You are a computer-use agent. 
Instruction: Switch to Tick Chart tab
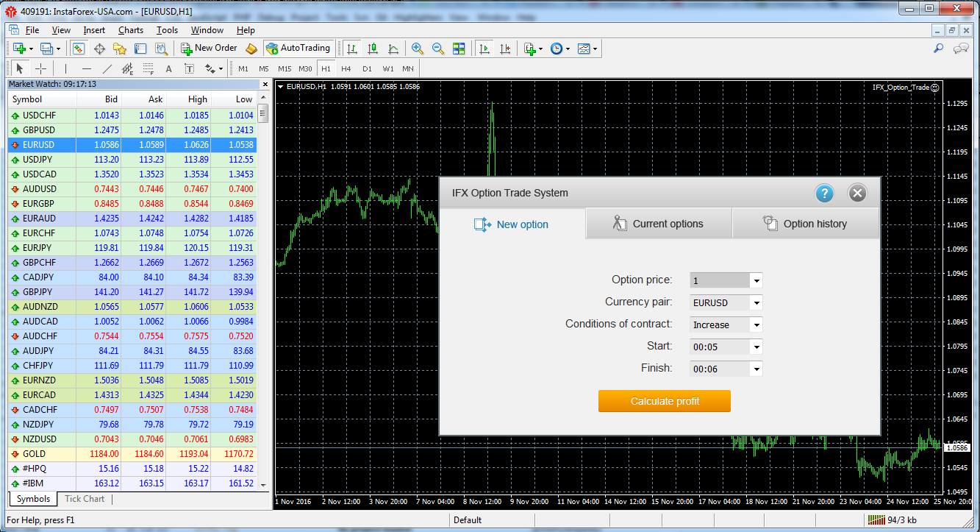coord(85,499)
